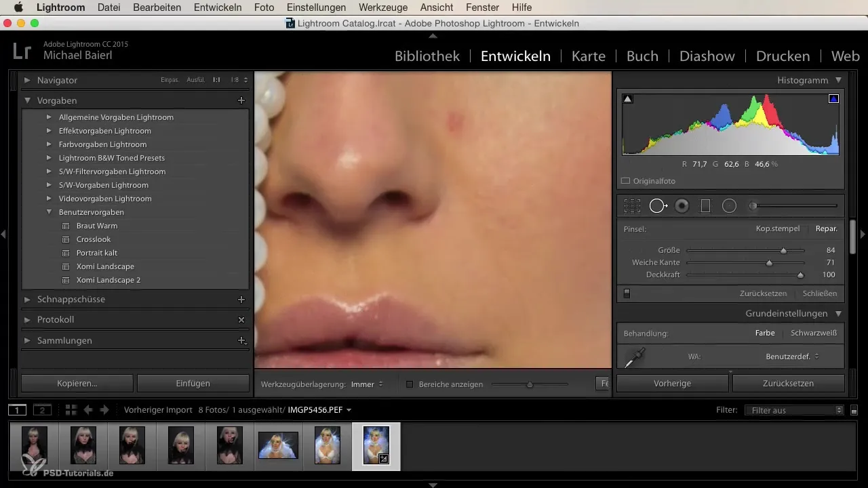Reset brush via tool panel Zurücksetzen
The height and width of the screenshot is (488, 868).
(x=763, y=293)
